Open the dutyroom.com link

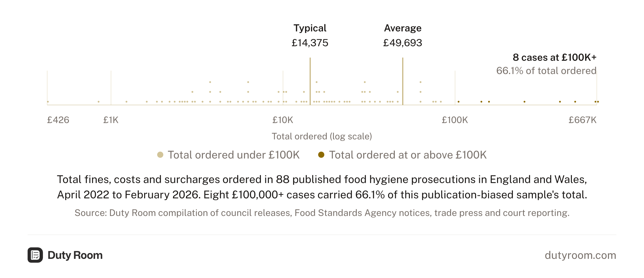click(580, 255)
